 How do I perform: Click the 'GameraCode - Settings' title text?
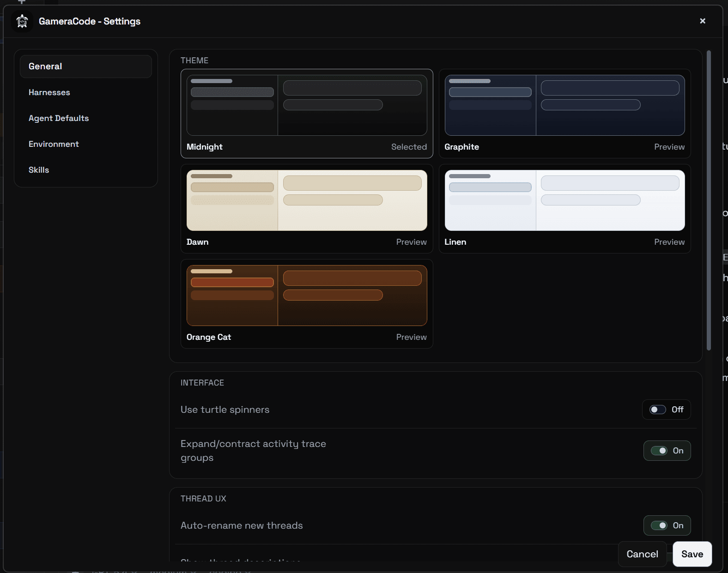90,21
